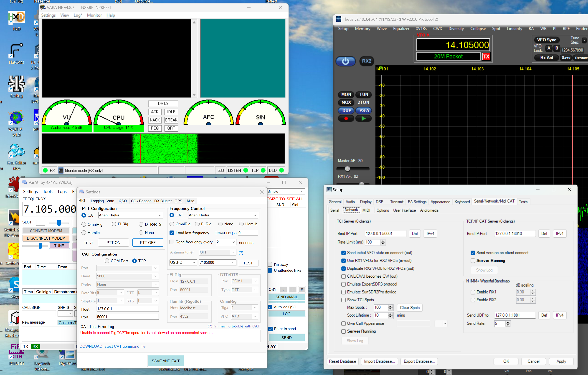Open 7105000 frequency dropdown
The width and height of the screenshot is (588, 375).
pos(217,262)
